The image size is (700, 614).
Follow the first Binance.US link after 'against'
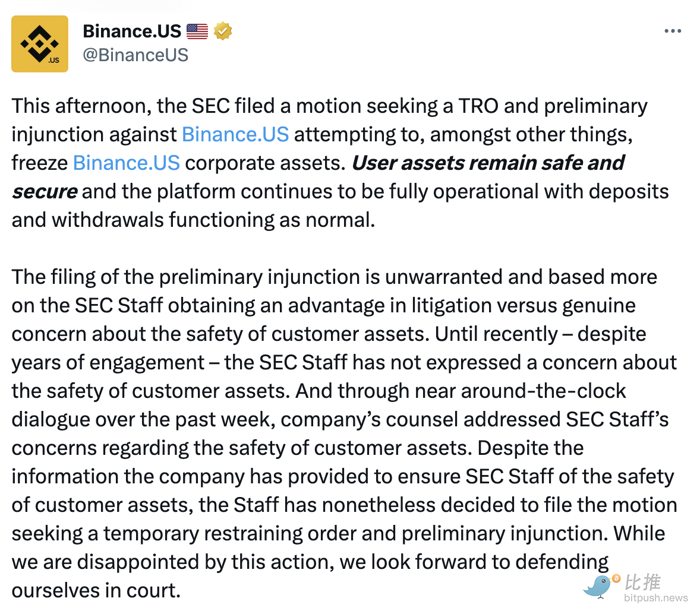point(235,134)
